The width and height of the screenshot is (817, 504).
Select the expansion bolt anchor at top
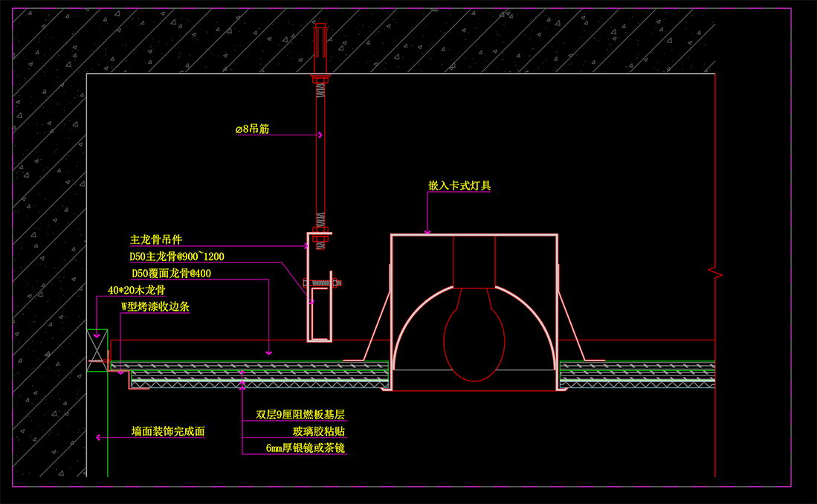(320, 39)
